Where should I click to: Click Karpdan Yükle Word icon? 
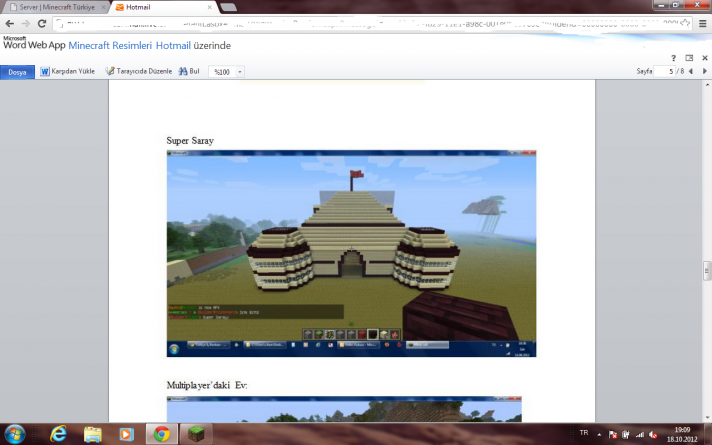(44, 71)
